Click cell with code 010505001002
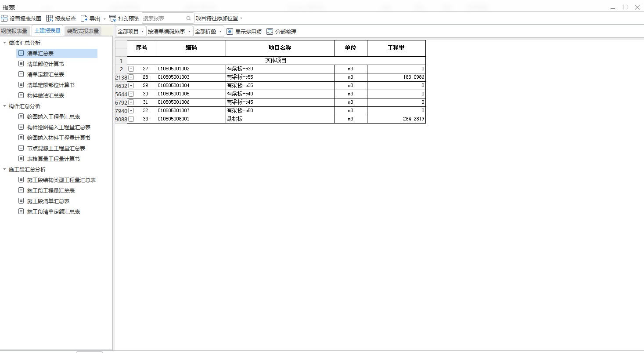This screenshot has width=644, height=353. pyautogui.click(x=191, y=69)
